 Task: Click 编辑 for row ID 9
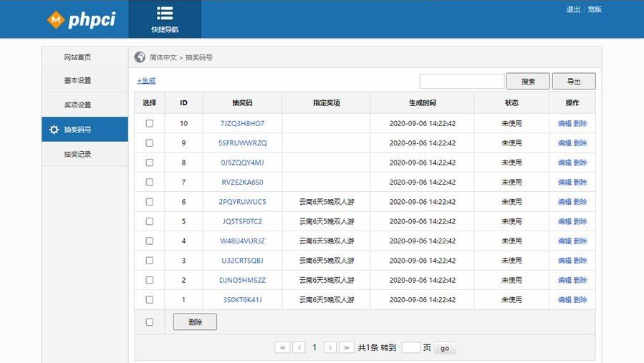point(564,143)
